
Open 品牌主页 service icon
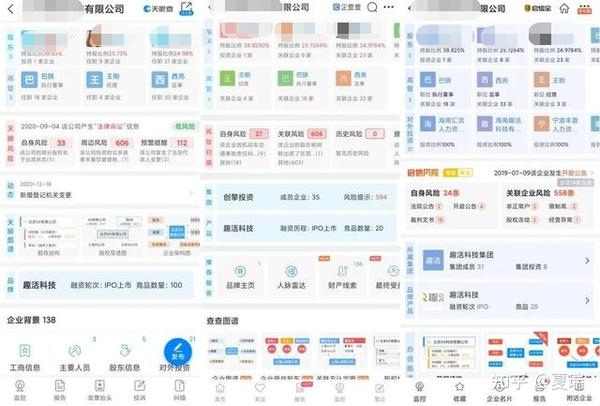pos(240,278)
